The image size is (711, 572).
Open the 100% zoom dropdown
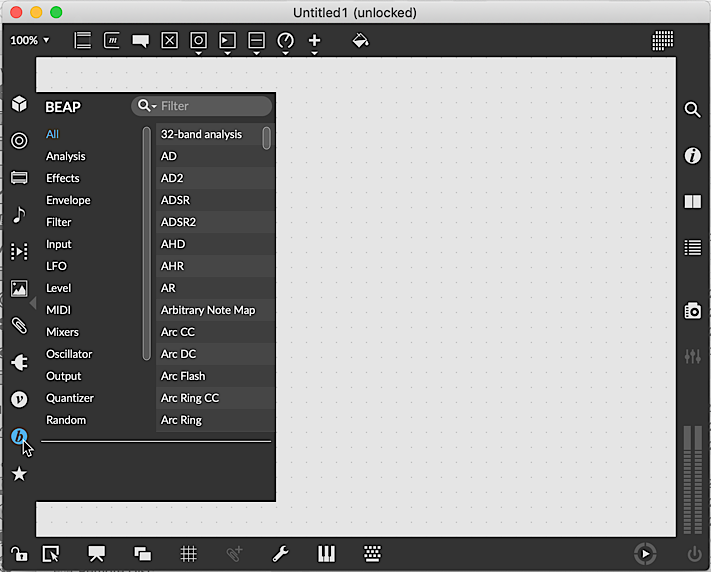[x=29, y=40]
